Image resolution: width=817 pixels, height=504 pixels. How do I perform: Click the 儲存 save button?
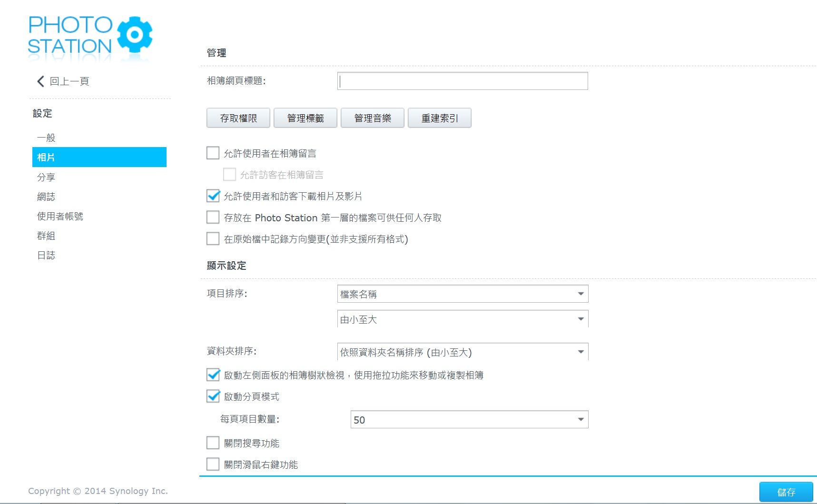[786, 492]
